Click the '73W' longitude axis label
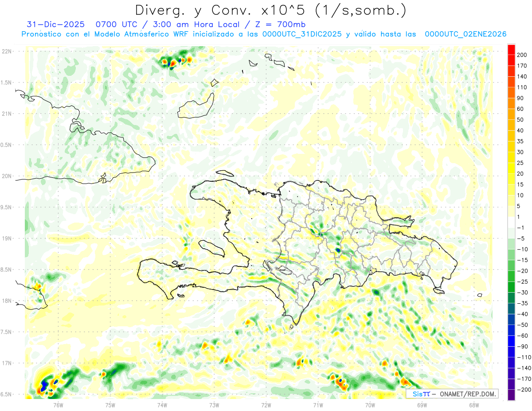 click(x=214, y=404)
